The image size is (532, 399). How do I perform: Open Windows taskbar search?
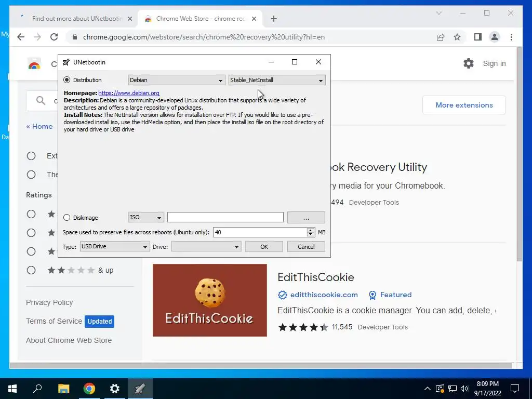[37, 389]
